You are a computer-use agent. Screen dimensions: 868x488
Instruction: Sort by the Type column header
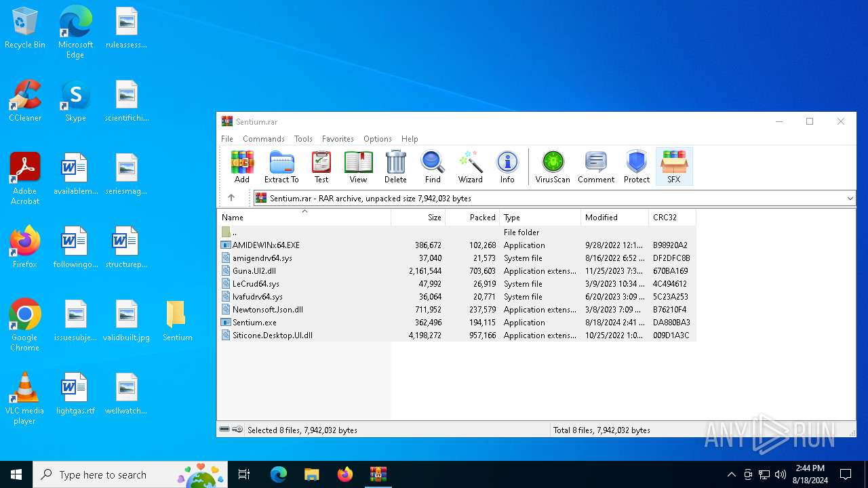click(540, 218)
